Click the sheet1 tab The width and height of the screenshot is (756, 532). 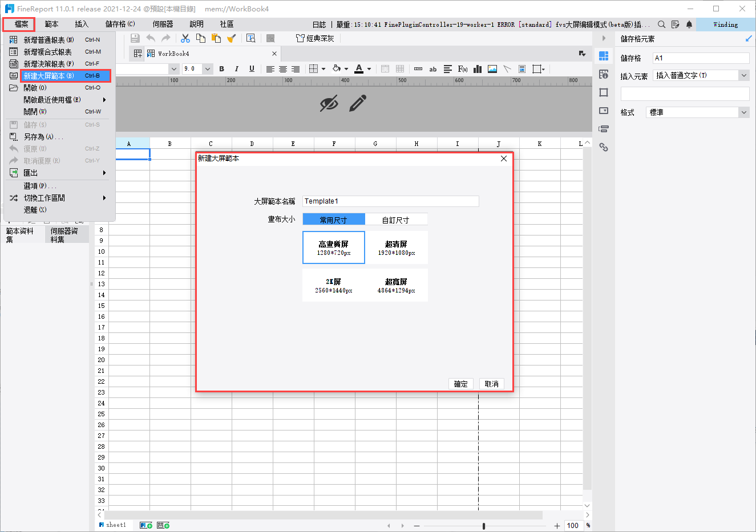[x=112, y=525]
